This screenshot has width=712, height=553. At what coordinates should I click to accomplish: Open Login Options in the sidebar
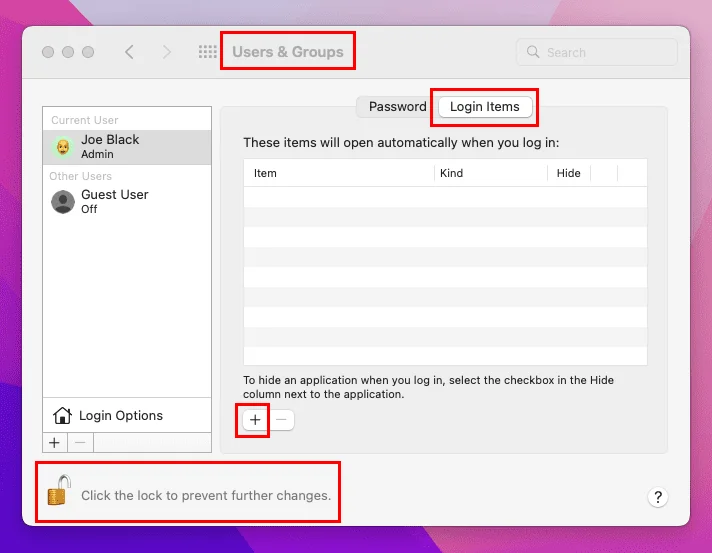tap(120, 415)
